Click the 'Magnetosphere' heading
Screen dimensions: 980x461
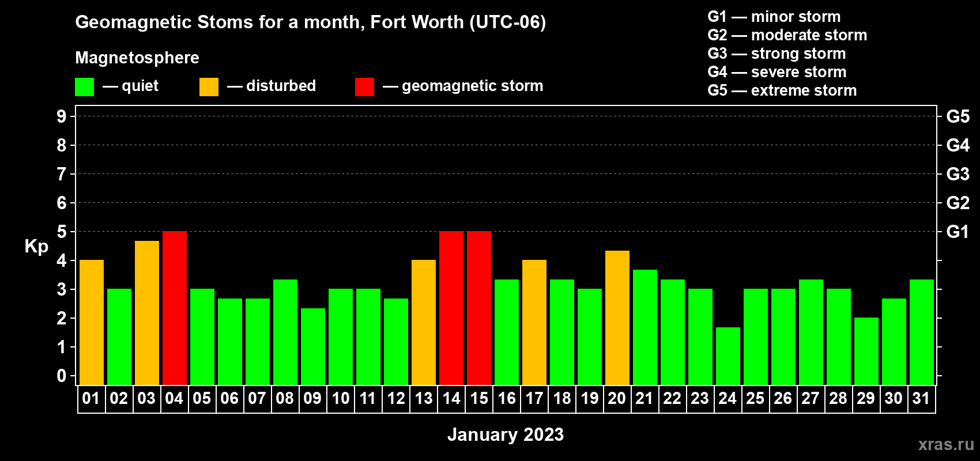[137, 58]
